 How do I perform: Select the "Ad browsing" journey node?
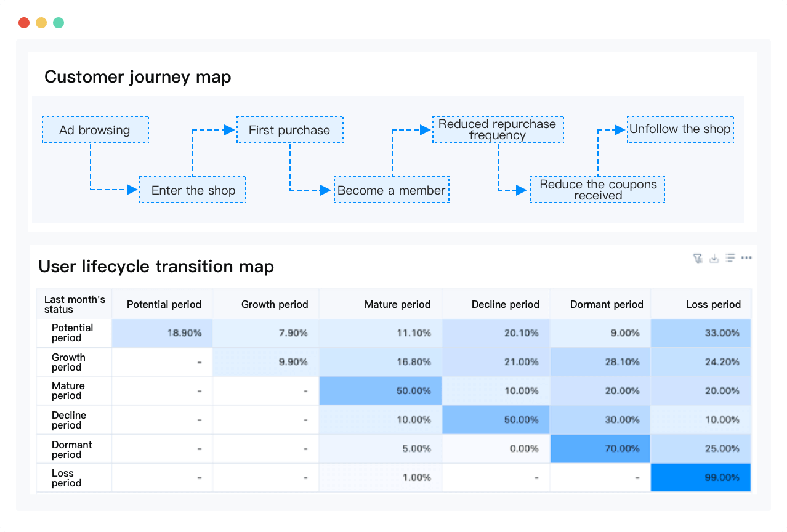[x=95, y=129]
